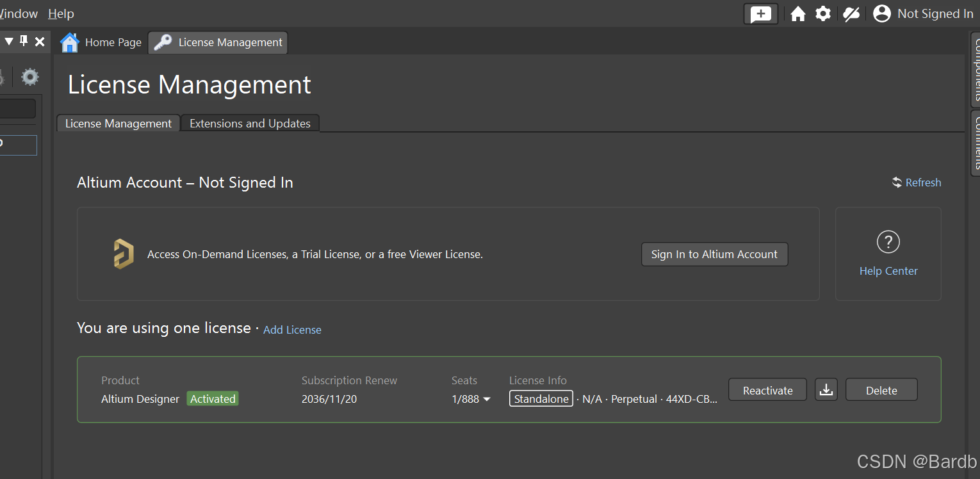Open the left panel dropdown triangle

(x=9, y=42)
